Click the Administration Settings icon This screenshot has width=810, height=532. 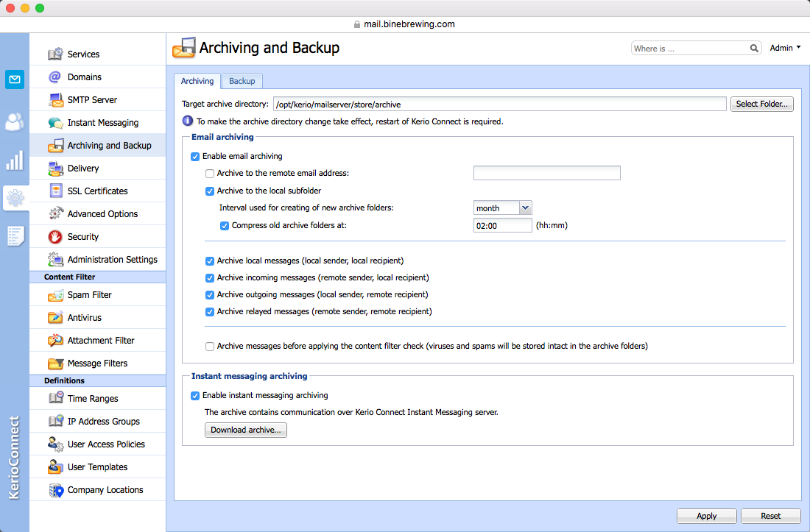[55, 260]
